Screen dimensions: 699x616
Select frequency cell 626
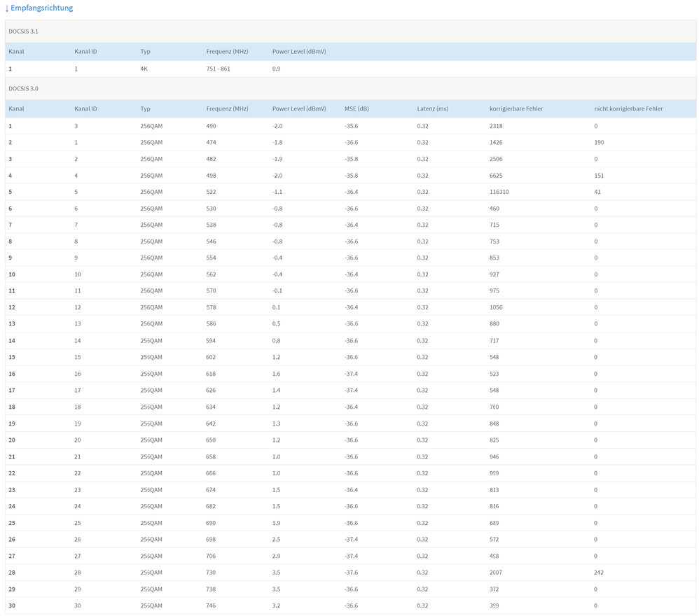pos(211,390)
